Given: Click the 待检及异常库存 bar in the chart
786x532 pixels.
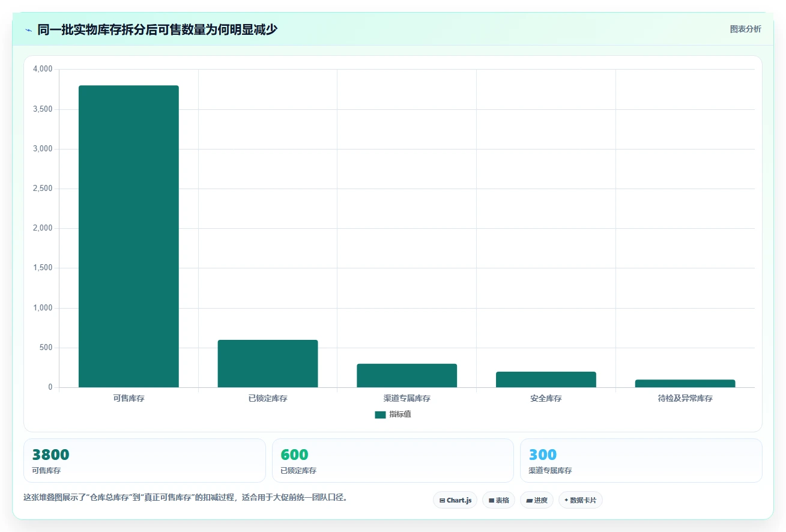Looking at the screenshot, I should [685, 384].
